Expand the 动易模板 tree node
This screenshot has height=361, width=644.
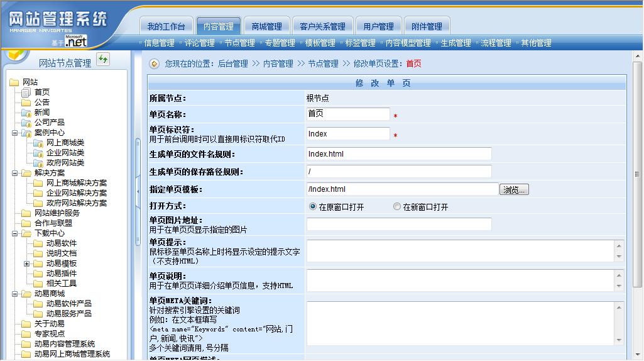click(x=27, y=264)
